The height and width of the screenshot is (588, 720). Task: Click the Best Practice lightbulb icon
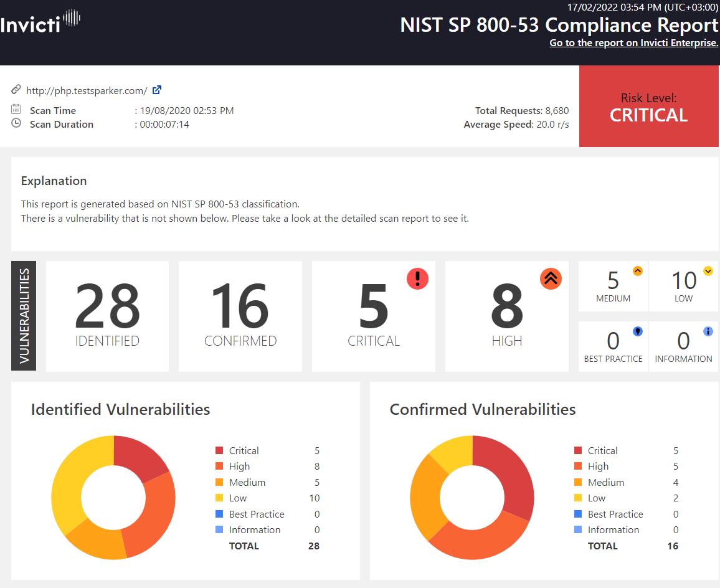click(638, 331)
